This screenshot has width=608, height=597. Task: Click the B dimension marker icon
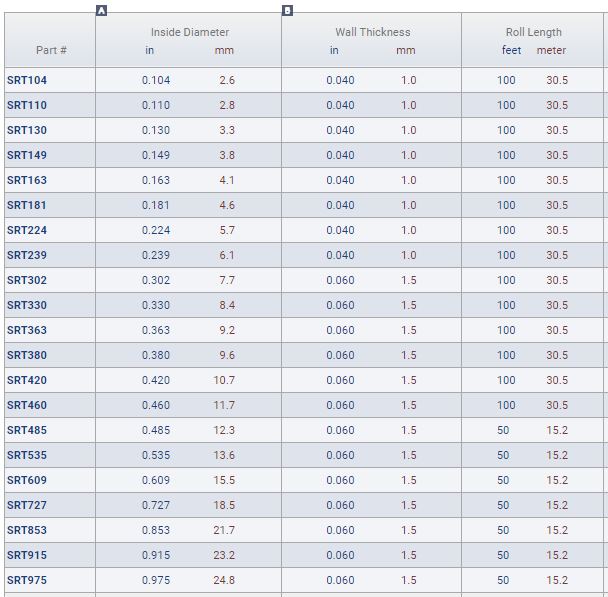[x=287, y=10]
